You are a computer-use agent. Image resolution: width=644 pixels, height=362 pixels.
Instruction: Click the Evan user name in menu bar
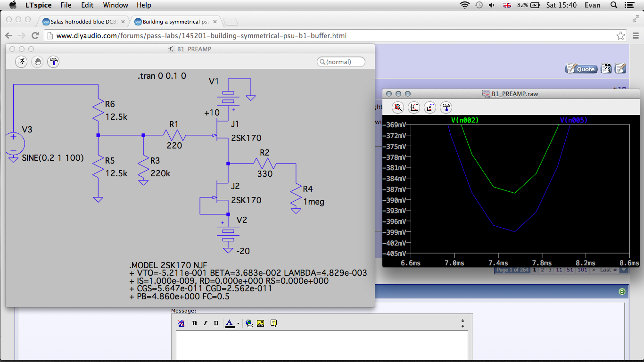(x=593, y=5)
